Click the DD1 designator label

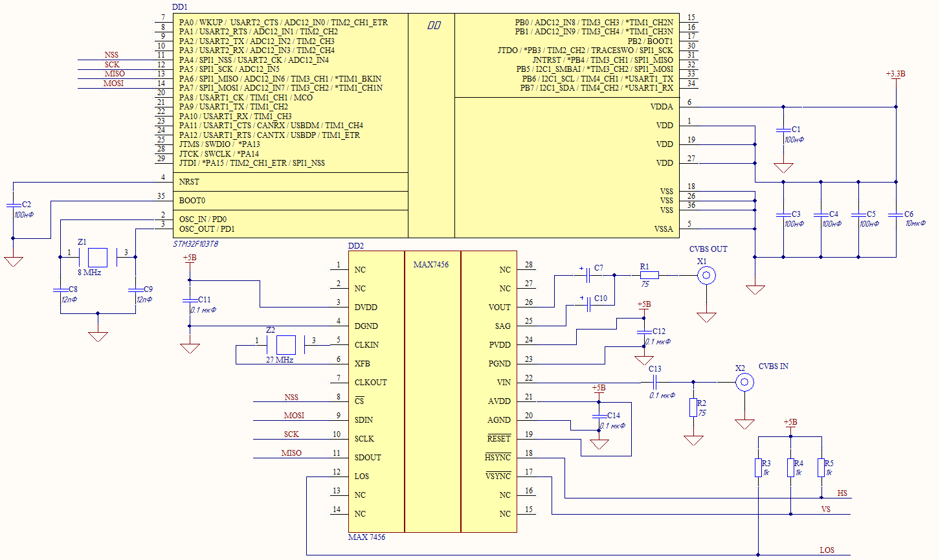180,6
